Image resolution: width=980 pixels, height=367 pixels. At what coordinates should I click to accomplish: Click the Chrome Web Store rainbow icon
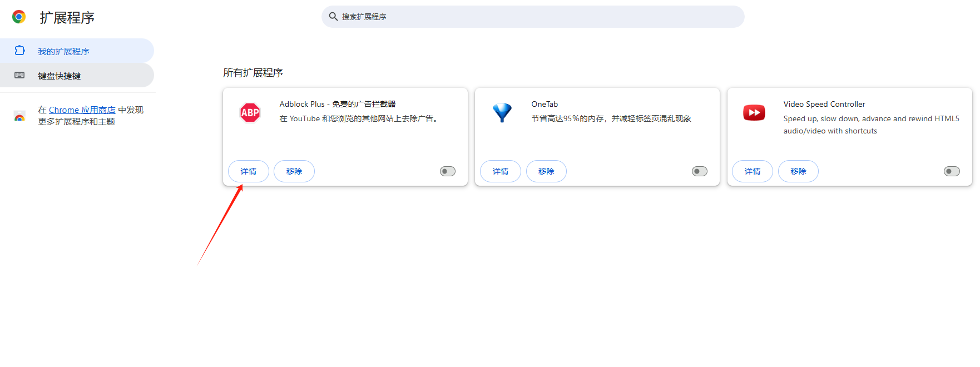19,116
